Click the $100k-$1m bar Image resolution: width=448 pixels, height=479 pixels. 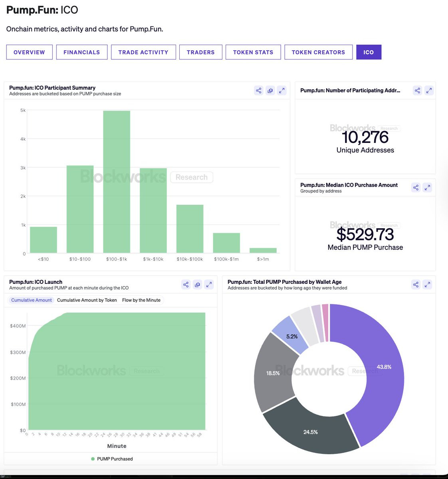tap(226, 243)
